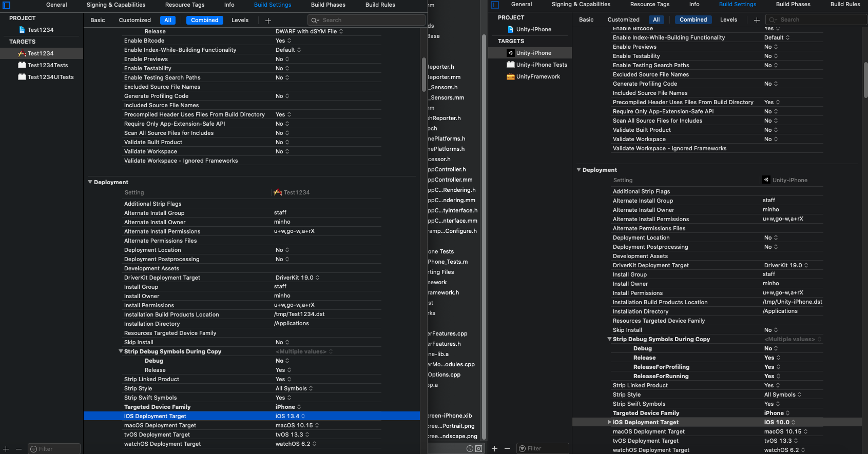Select Test1234 project file icon
This screenshot has height=454, width=868.
coord(22,30)
